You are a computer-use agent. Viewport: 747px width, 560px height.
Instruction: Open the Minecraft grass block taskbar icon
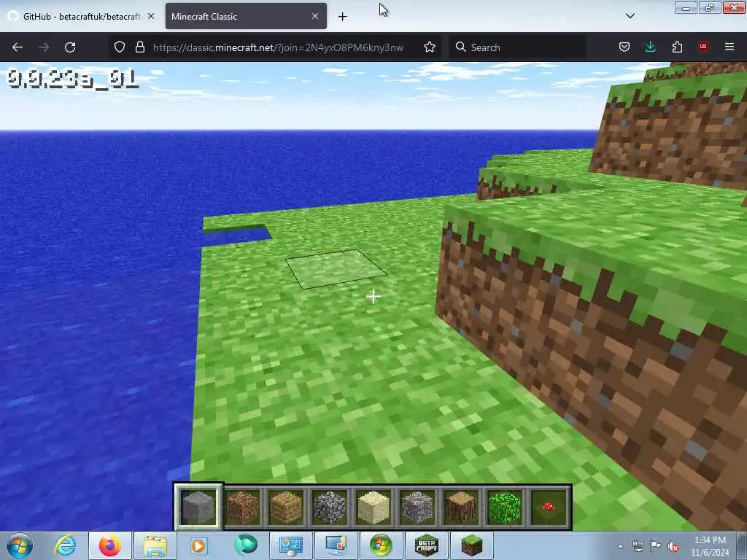(472, 545)
